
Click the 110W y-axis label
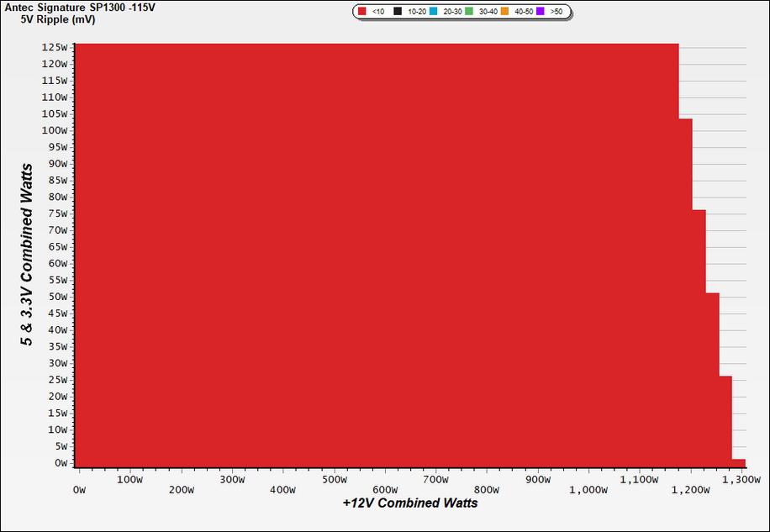tap(55, 97)
